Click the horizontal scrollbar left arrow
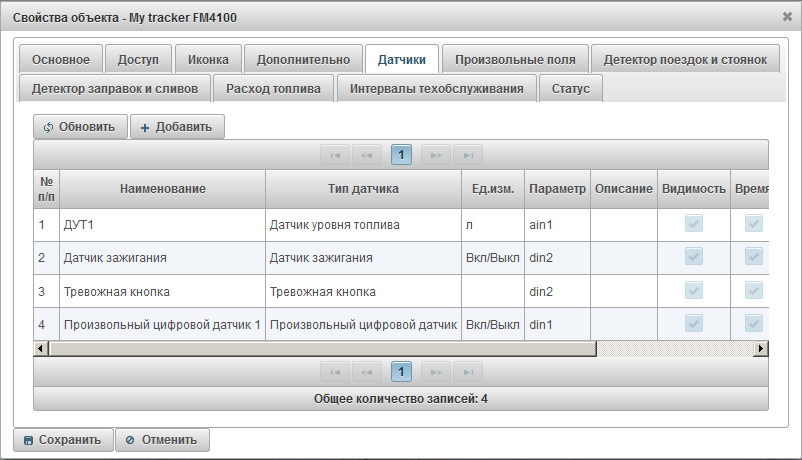The image size is (802, 460). pyautogui.click(x=41, y=348)
